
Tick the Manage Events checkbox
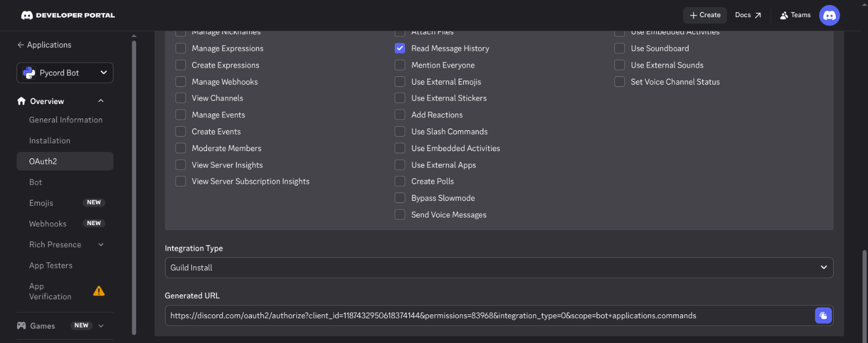coord(180,115)
